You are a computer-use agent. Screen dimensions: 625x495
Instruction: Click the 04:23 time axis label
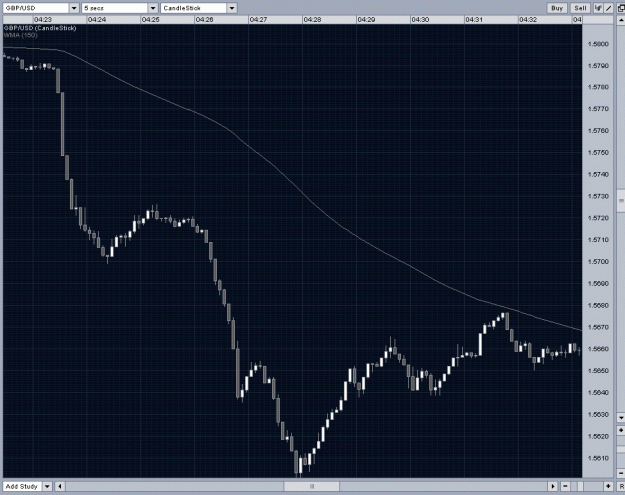[43, 20]
